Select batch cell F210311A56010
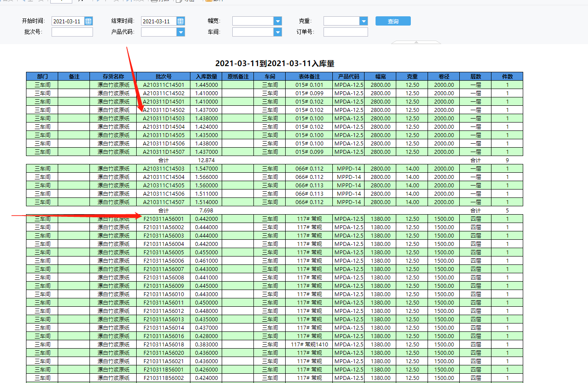Viewport: 588px width, 383px height. (164, 294)
